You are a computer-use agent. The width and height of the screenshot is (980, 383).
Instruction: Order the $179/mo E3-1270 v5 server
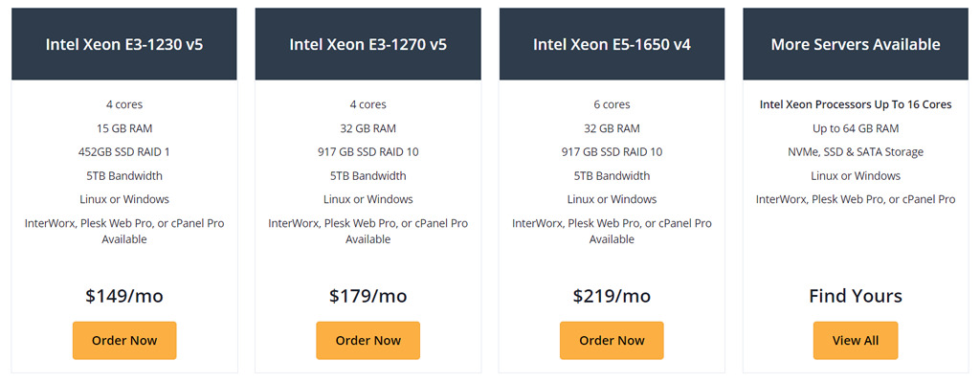tap(368, 341)
